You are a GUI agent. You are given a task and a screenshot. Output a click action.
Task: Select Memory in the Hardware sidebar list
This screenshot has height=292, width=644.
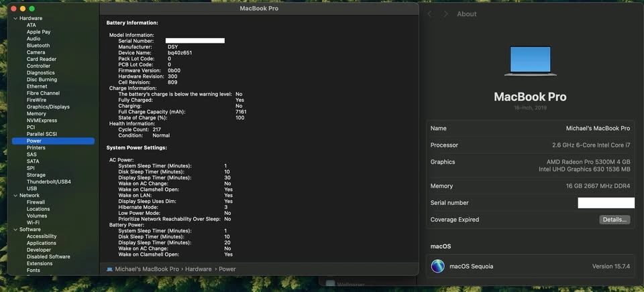tap(36, 114)
